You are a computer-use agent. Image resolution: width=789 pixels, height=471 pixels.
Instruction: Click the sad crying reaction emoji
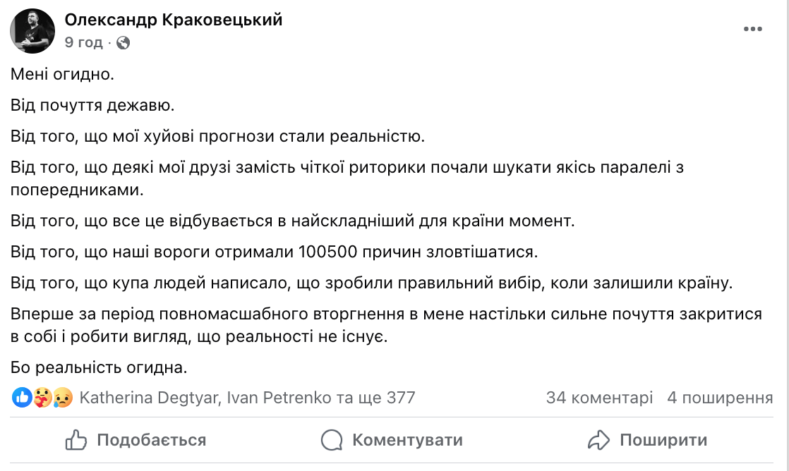coord(63,398)
